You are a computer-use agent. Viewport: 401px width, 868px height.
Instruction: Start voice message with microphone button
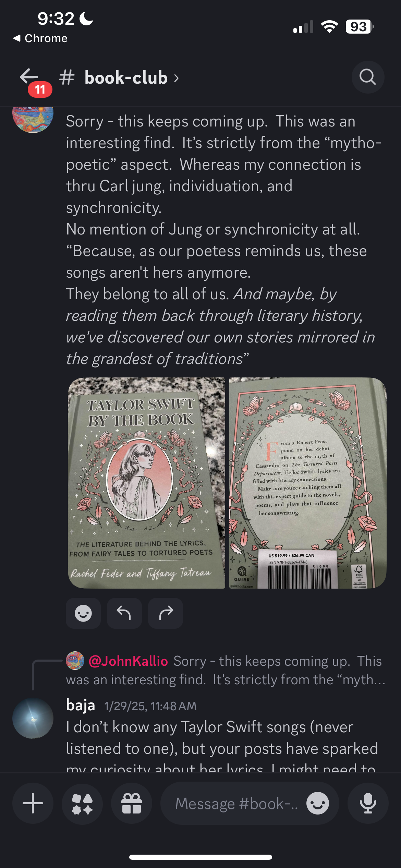(x=368, y=803)
